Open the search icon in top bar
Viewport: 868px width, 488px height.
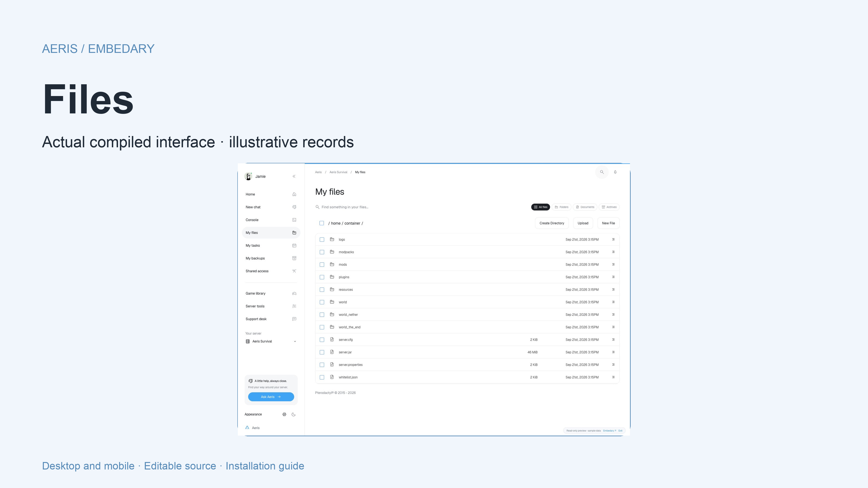602,172
